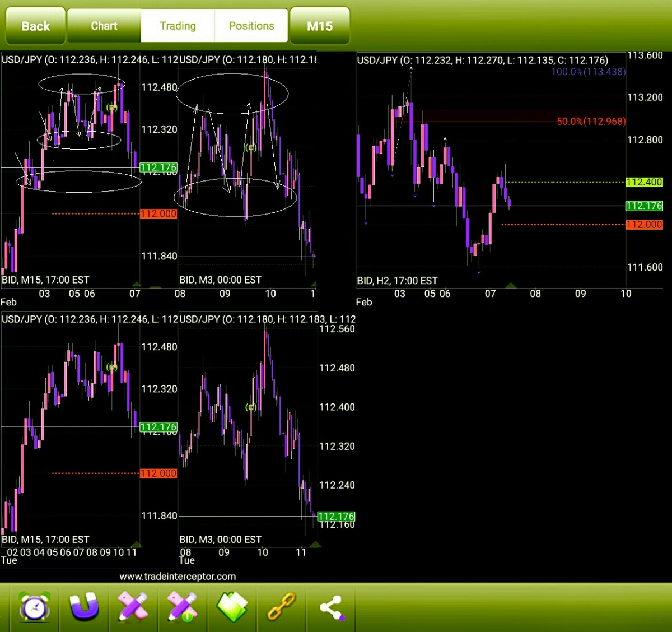Viewport: 672px width, 632px height.
Task: Open the www.tradeinterceptor.com link
Action: pyautogui.click(x=178, y=576)
